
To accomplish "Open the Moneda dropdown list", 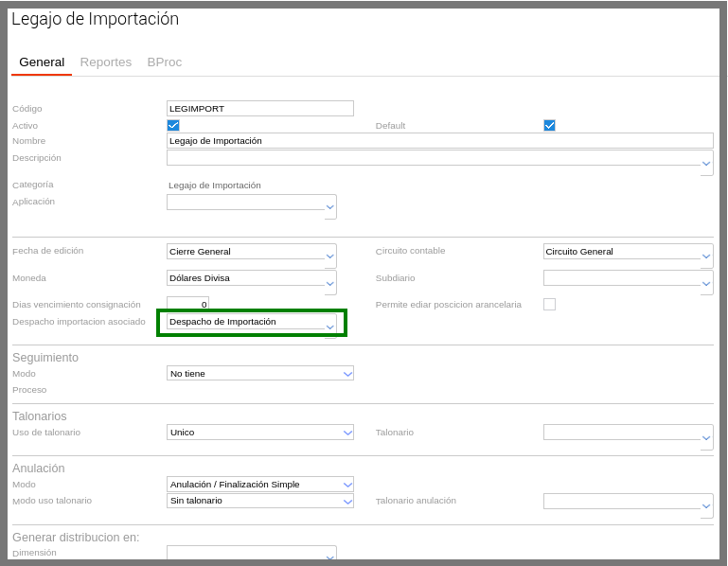I will [329, 282].
